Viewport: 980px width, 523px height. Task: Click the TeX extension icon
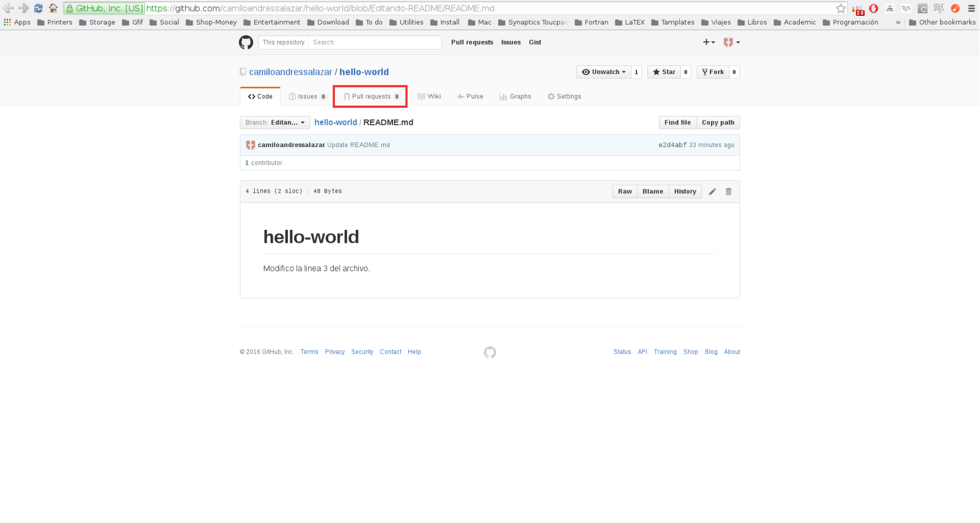tap(906, 8)
